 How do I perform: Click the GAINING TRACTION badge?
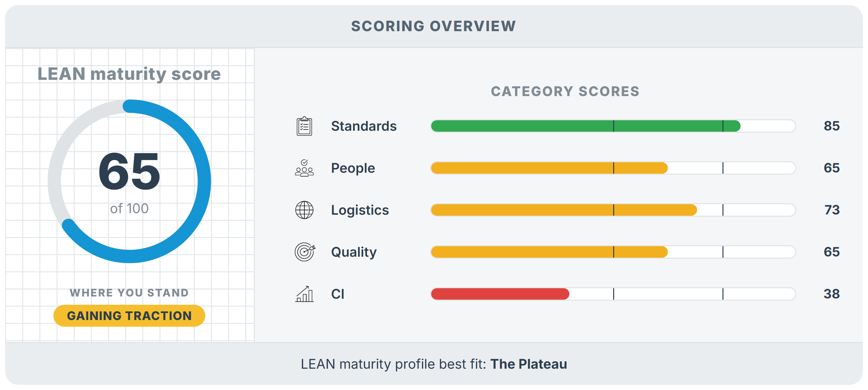[129, 316]
